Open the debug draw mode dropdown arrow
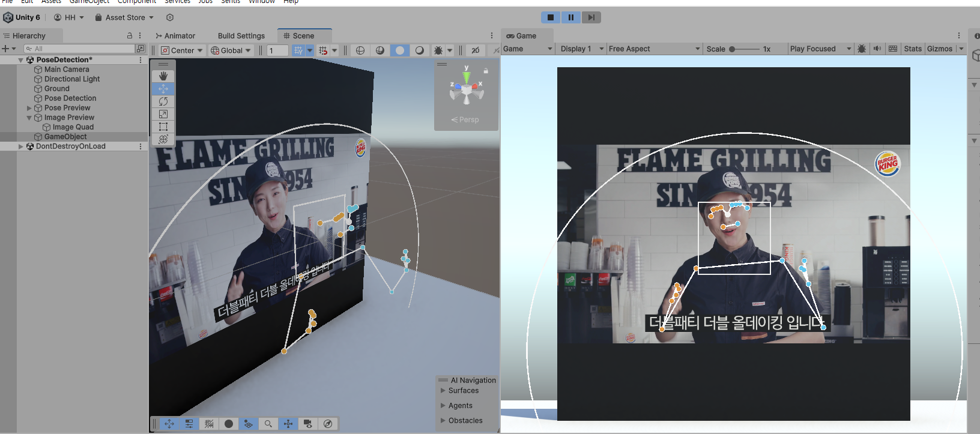The image size is (980, 434). 450,50
